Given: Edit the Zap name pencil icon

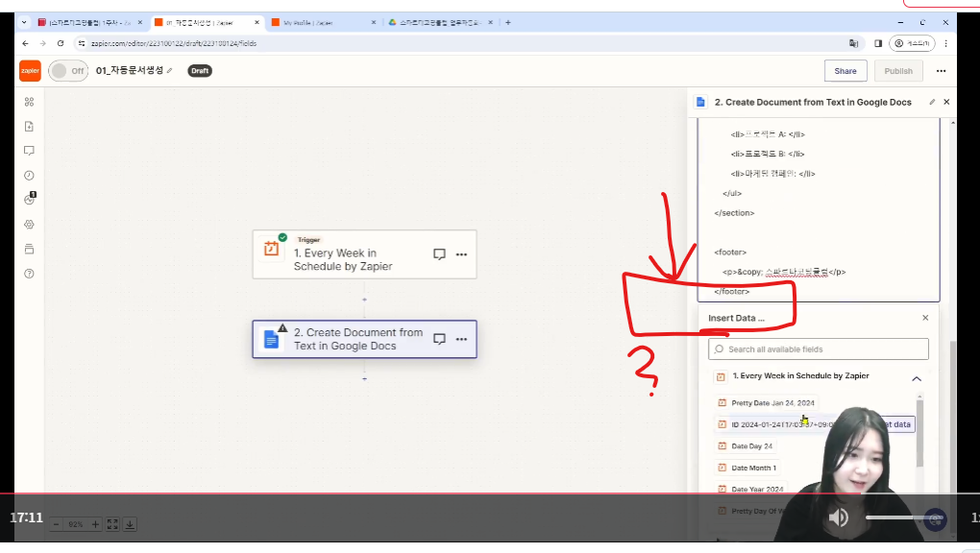Looking at the screenshot, I should point(169,71).
